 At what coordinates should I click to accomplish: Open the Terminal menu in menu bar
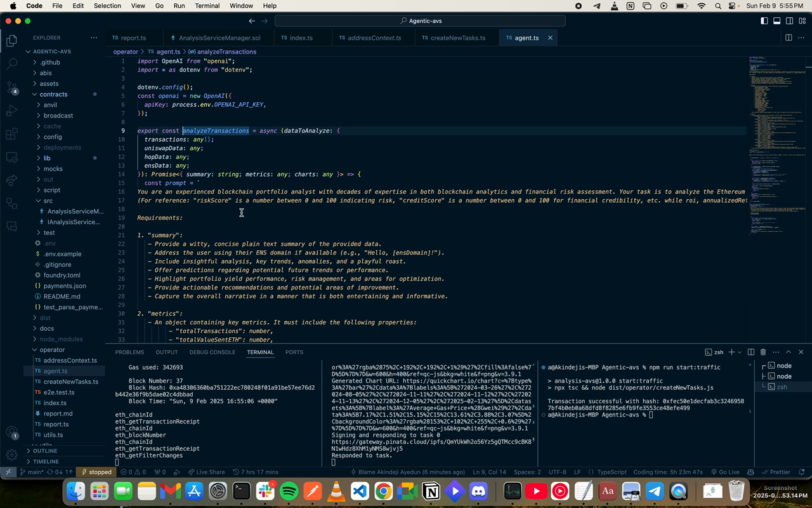coord(207,6)
